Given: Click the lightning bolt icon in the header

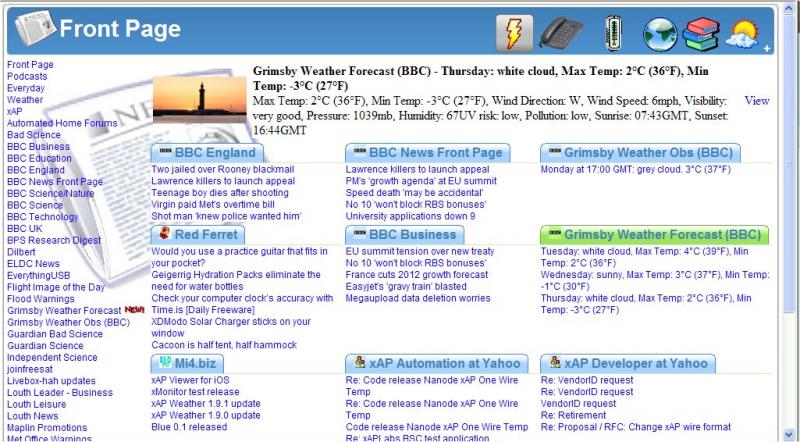Looking at the screenshot, I should (514, 33).
